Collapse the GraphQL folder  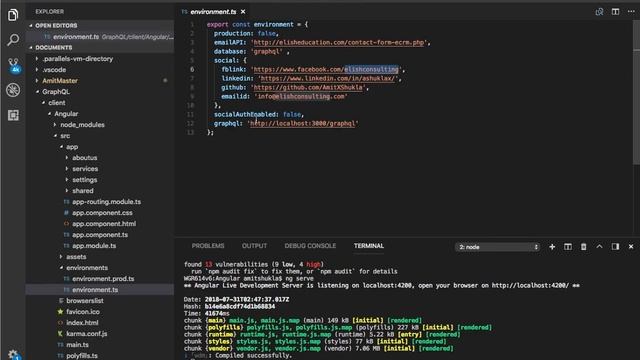[x=56, y=92]
